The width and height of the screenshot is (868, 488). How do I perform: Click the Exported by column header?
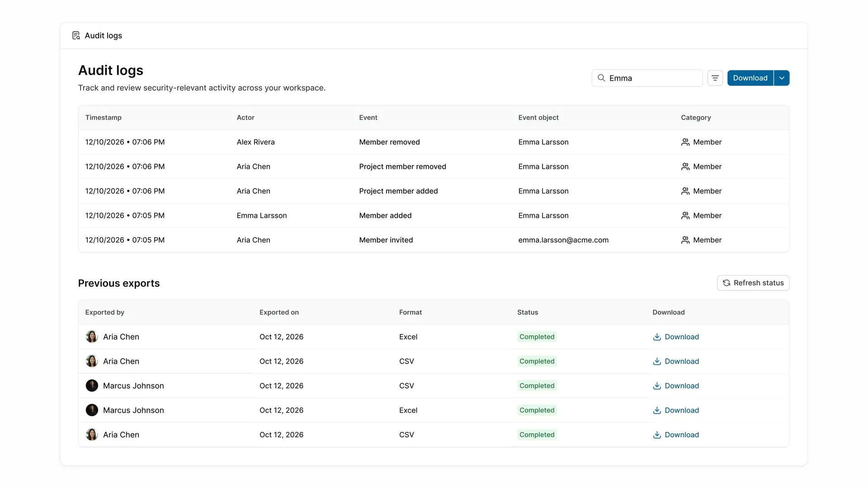click(104, 312)
